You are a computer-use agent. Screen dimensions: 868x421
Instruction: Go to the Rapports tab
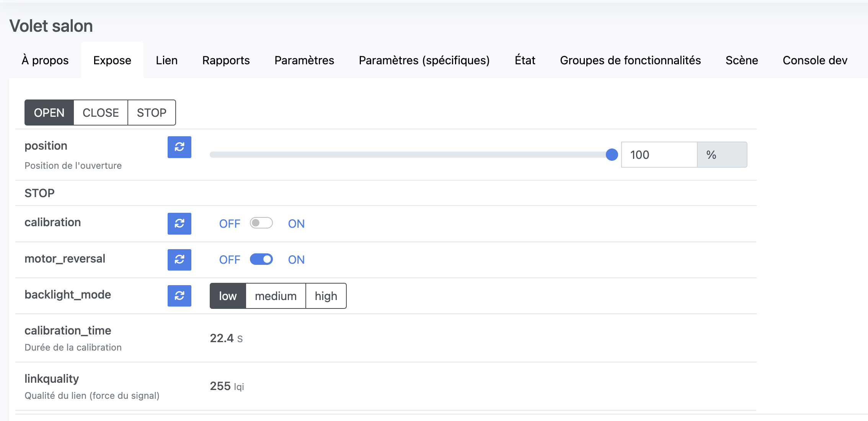tap(226, 60)
